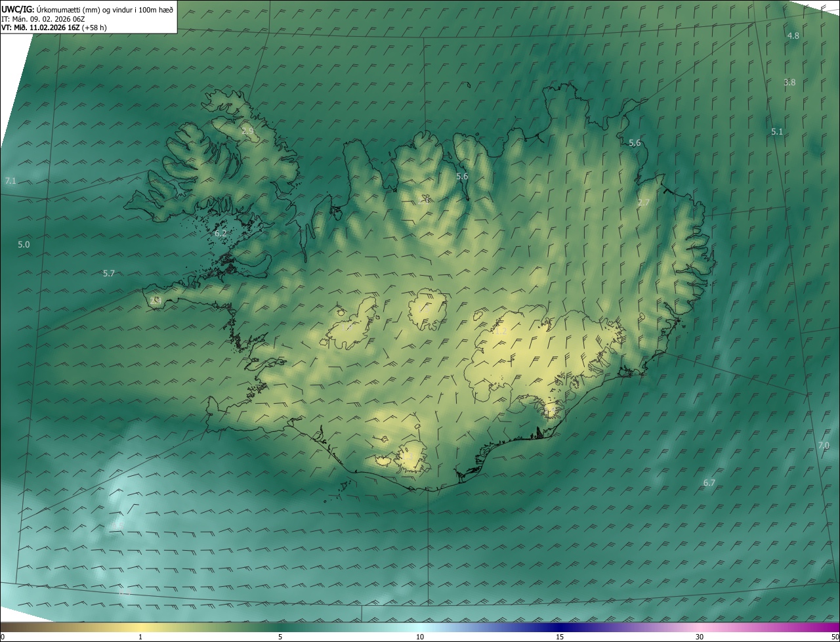Click the colour scale label 30
Screen dimensions: 840x642
point(700,637)
